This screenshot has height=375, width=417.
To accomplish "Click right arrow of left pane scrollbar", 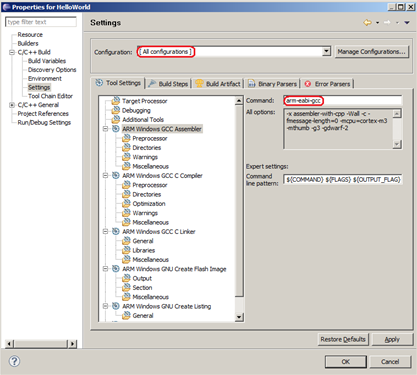I will (x=72, y=344).
